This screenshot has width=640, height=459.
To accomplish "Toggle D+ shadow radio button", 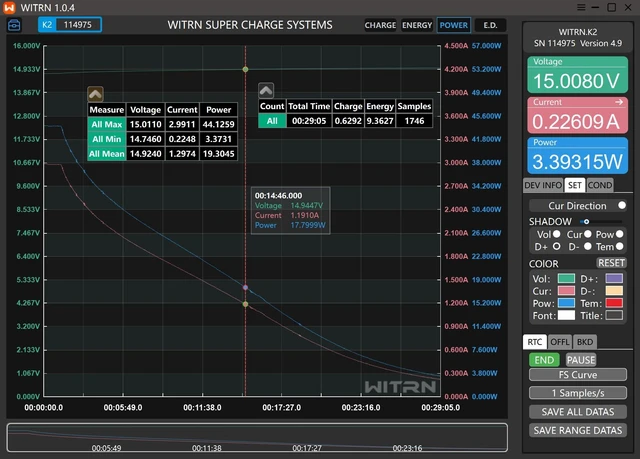I will tap(556, 246).
